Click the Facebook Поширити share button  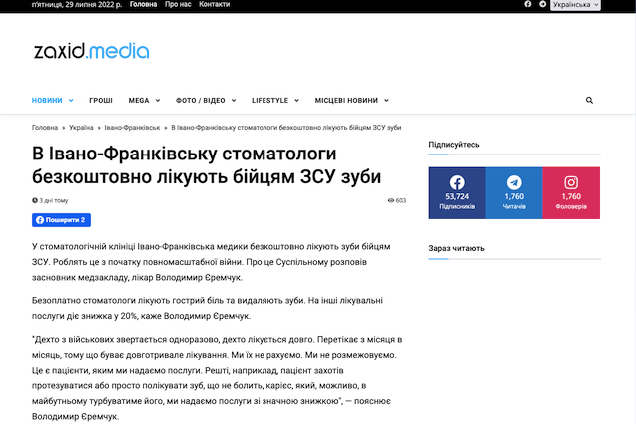[61, 220]
